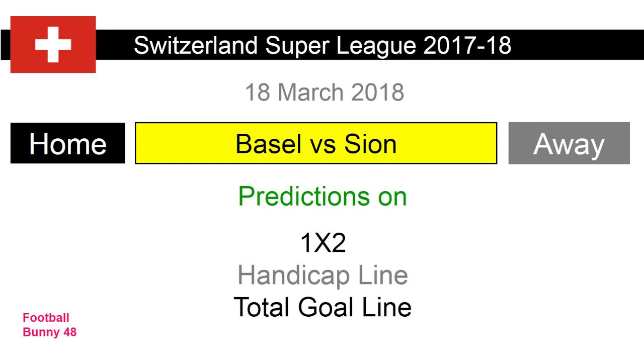
Task: Click the Football Bunny 48 watermark
Action: point(49,325)
